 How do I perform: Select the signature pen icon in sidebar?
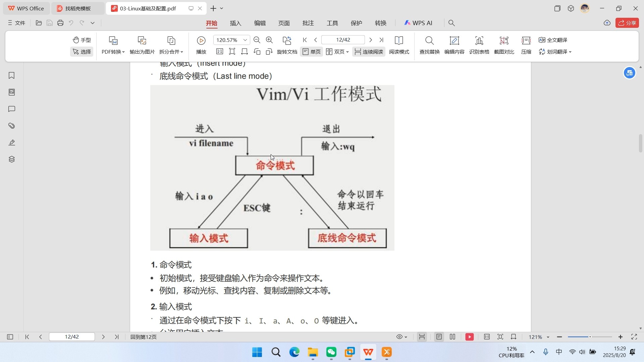point(12,142)
